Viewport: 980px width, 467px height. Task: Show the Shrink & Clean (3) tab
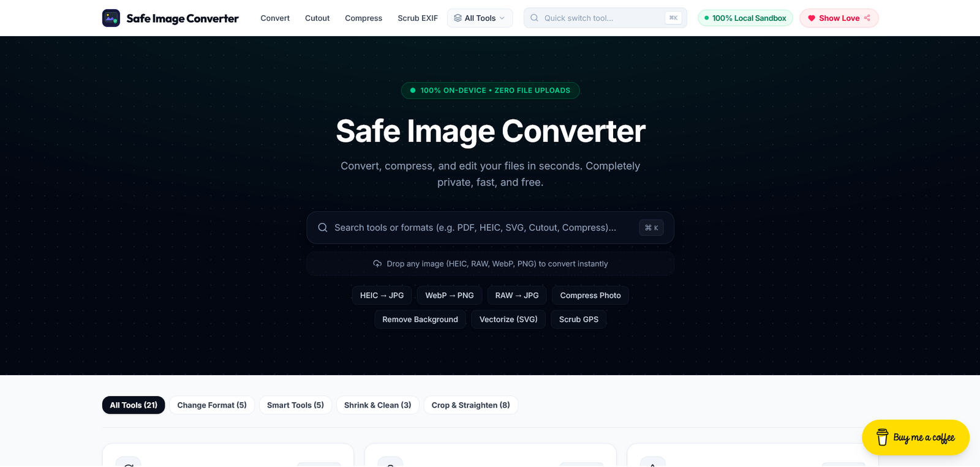coord(377,405)
